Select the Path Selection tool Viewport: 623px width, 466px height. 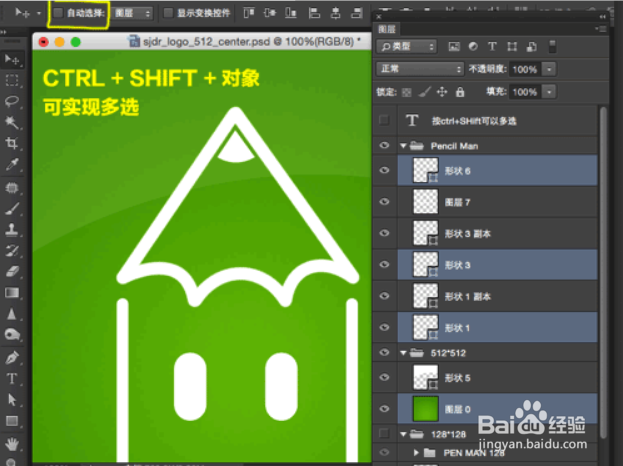[12, 399]
